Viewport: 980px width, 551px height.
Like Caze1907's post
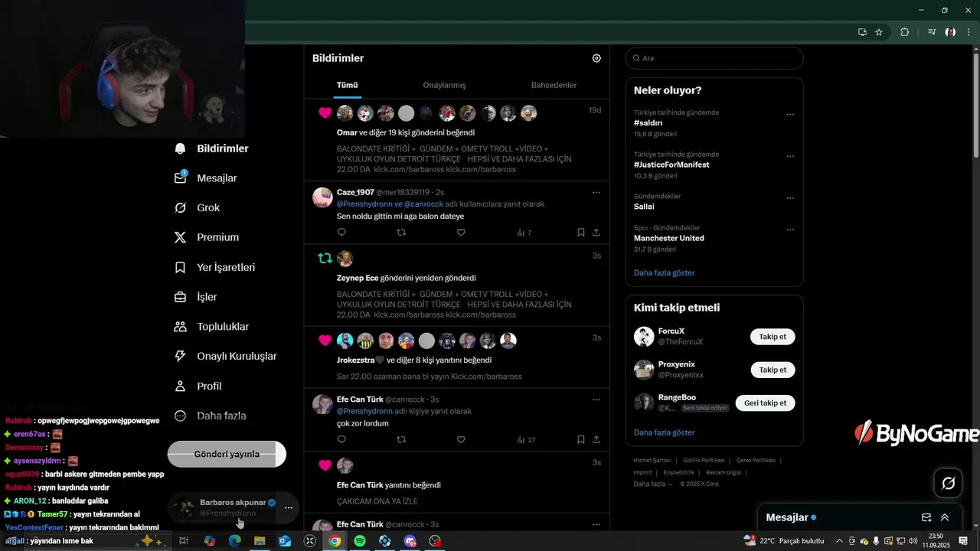(x=461, y=233)
